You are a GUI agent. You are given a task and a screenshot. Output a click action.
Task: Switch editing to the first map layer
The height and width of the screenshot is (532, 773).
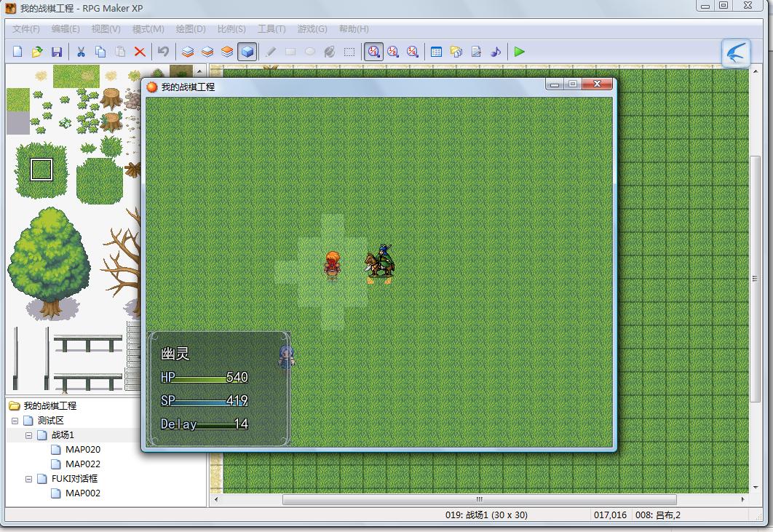[x=188, y=52]
